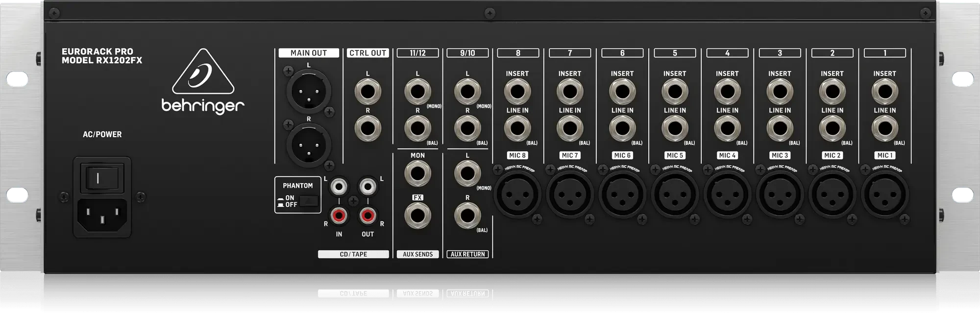Screen dimensions: 980x314
Task: Select the MAIN OUT left XLR connector
Action: click(309, 92)
